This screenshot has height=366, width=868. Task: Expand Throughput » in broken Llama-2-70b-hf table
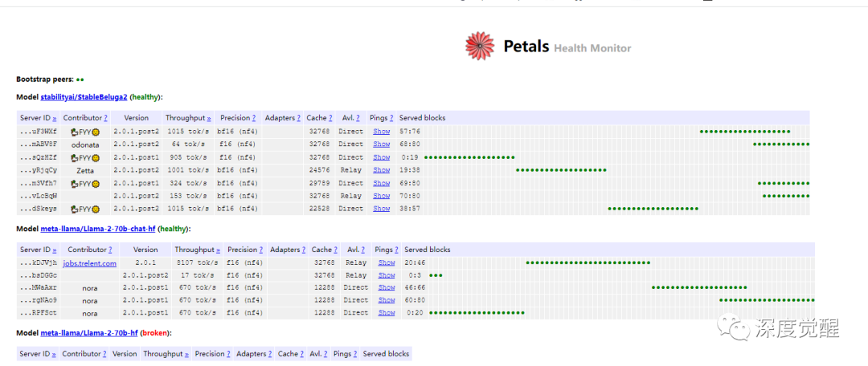coord(187,354)
